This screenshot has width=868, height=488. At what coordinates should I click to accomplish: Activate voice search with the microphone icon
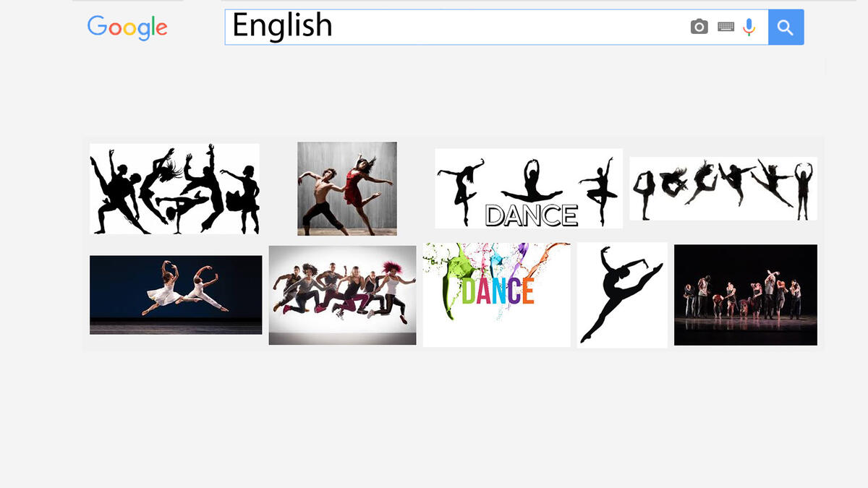(749, 26)
